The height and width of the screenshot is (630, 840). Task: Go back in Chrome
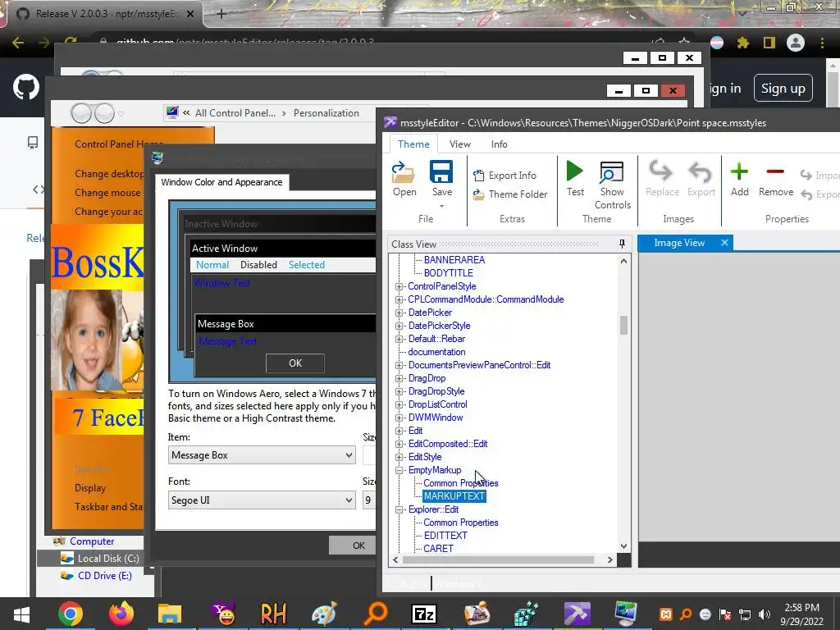[x=18, y=43]
